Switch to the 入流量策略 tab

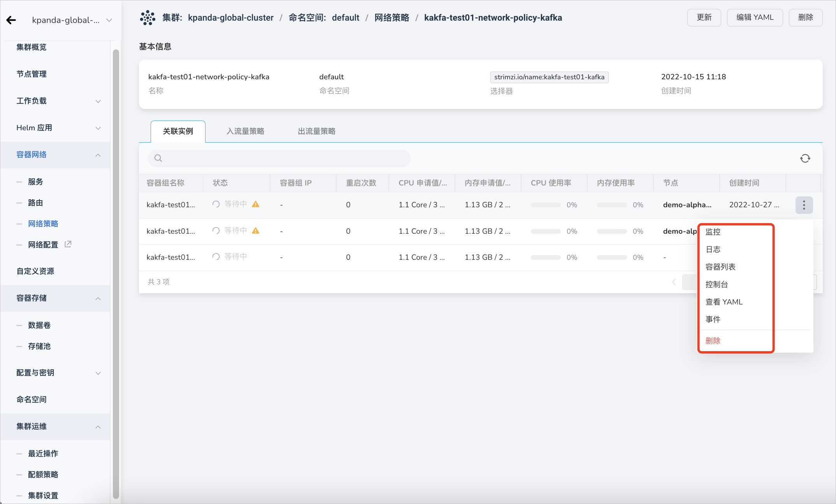(x=246, y=131)
